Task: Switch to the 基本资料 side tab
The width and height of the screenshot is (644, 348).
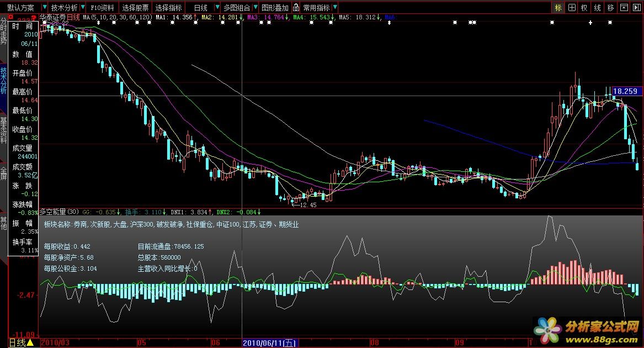Action: pyautogui.click(x=4, y=130)
